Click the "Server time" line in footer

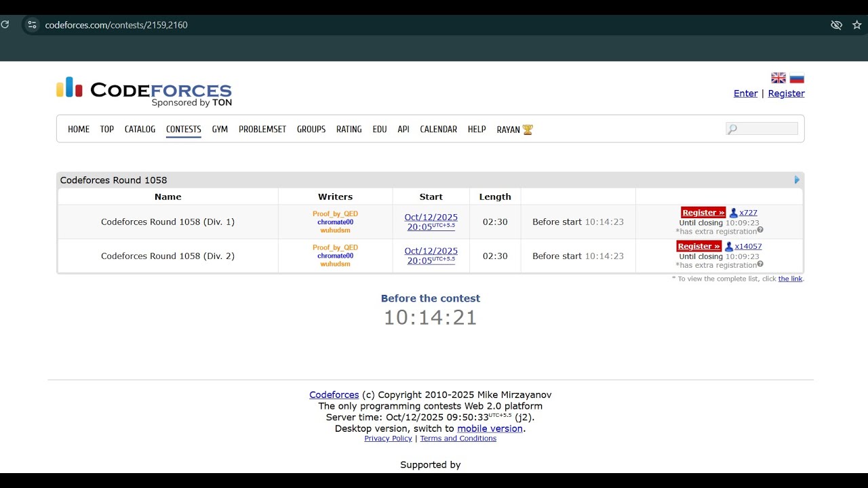431,417
